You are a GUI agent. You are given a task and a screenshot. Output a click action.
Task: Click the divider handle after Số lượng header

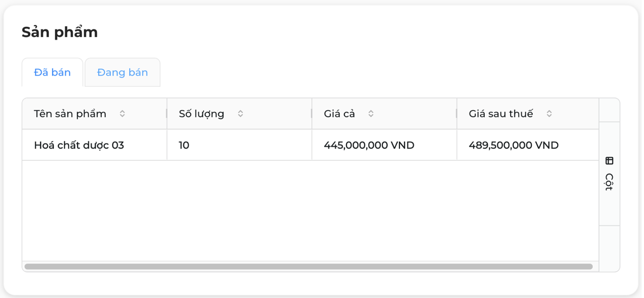(312, 114)
